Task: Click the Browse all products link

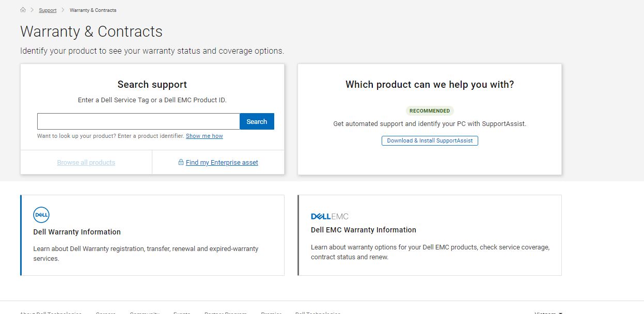Action: 86,163
